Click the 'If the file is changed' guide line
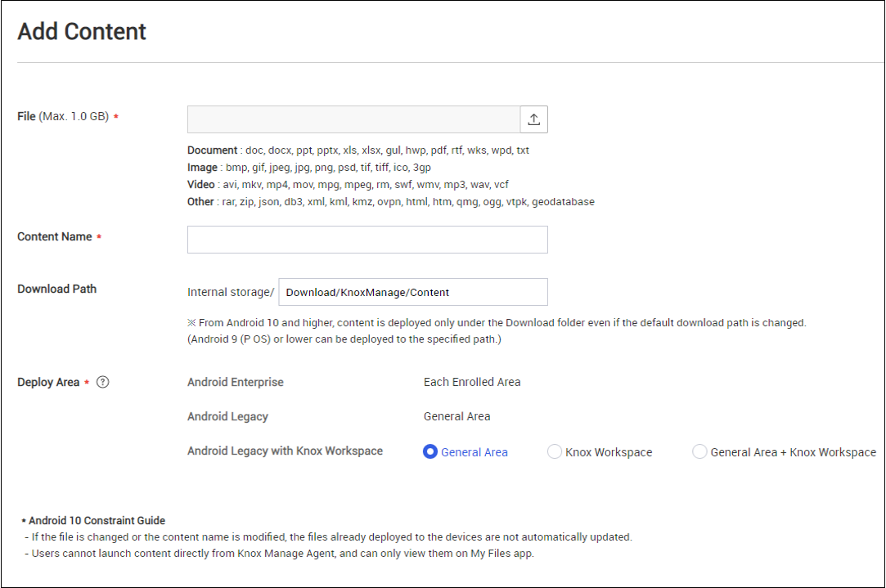886x588 pixels. pos(328,537)
